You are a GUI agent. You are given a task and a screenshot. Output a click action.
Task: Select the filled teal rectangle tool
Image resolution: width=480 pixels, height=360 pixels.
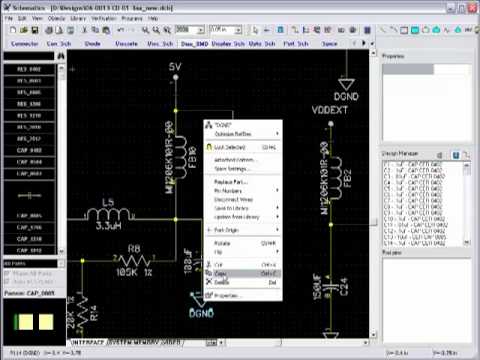click(x=415, y=30)
